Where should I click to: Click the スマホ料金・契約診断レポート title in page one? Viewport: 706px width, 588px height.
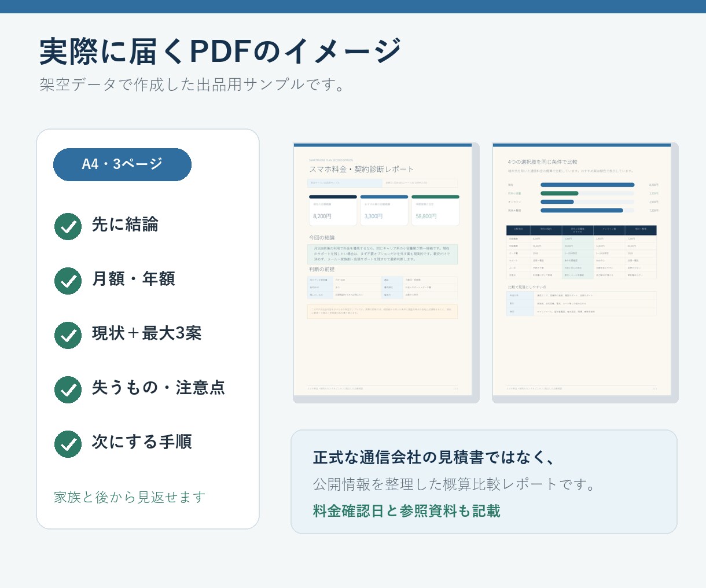362,170
